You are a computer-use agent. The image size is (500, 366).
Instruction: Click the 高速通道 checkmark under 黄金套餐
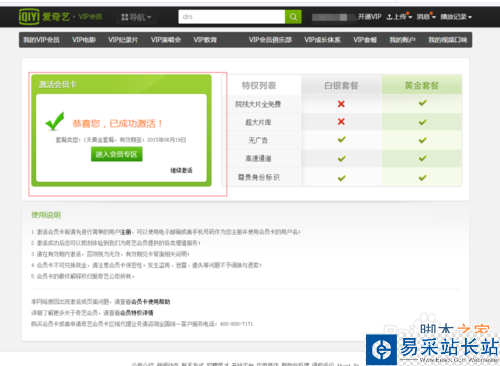423,158
